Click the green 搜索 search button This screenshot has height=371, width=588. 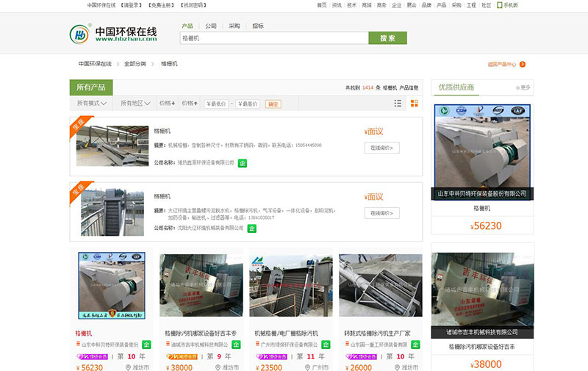tap(388, 38)
